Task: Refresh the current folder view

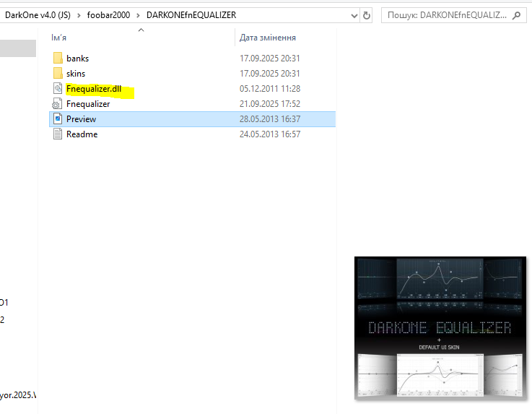Action: (x=367, y=15)
